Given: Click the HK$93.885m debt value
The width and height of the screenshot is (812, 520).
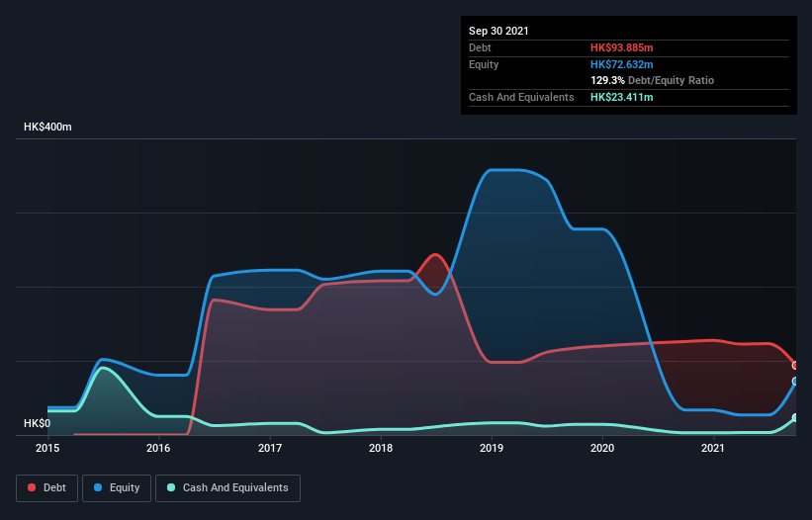Looking at the screenshot, I should pyautogui.click(x=621, y=47).
